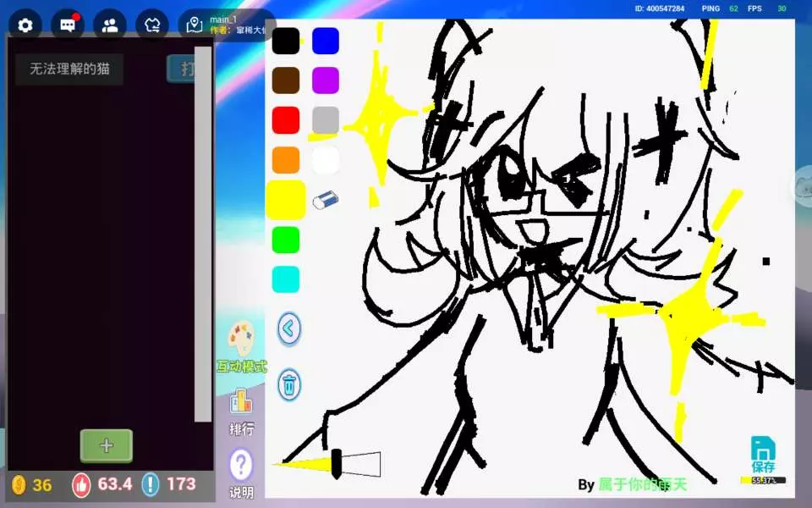This screenshot has height=508, width=812.
Task: Click the PING indicator at top
Action: pos(720,8)
